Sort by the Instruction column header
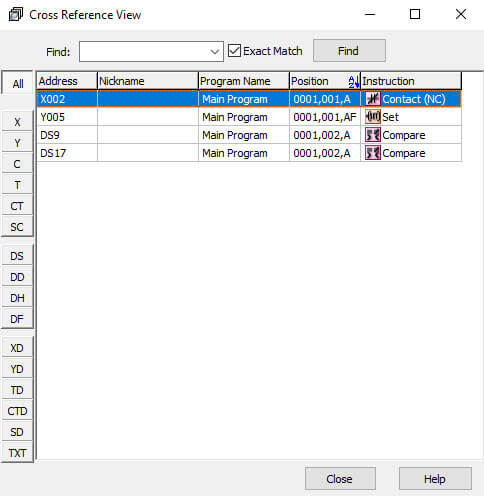The width and height of the screenshot is (484, 496). point(411,81)
